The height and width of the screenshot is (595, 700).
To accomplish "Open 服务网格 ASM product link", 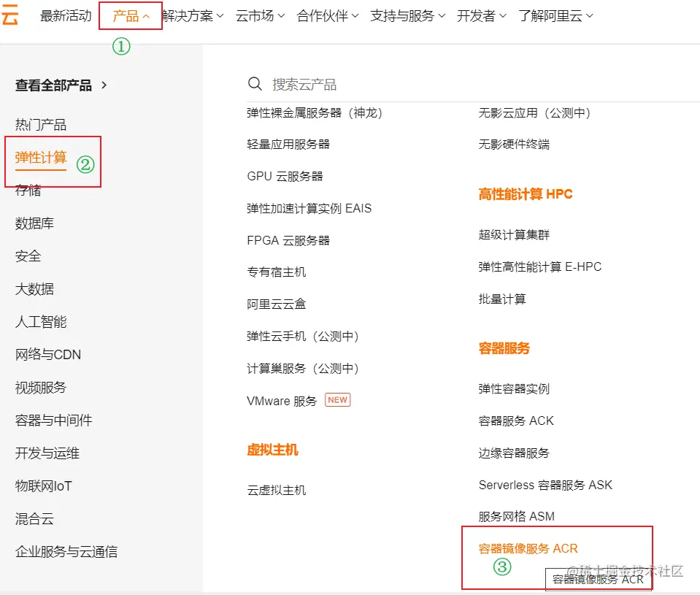I will pyautogui.click(x=517, y=516).
